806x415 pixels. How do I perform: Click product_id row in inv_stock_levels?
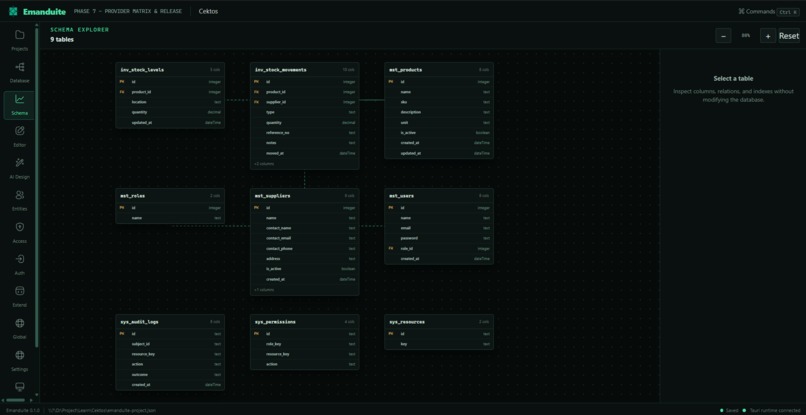[x=170, y=92]
